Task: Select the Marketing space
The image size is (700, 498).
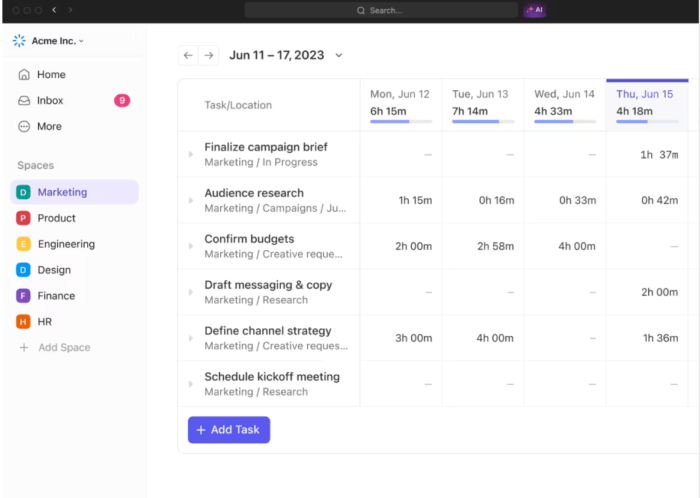Action: point(62,192)
